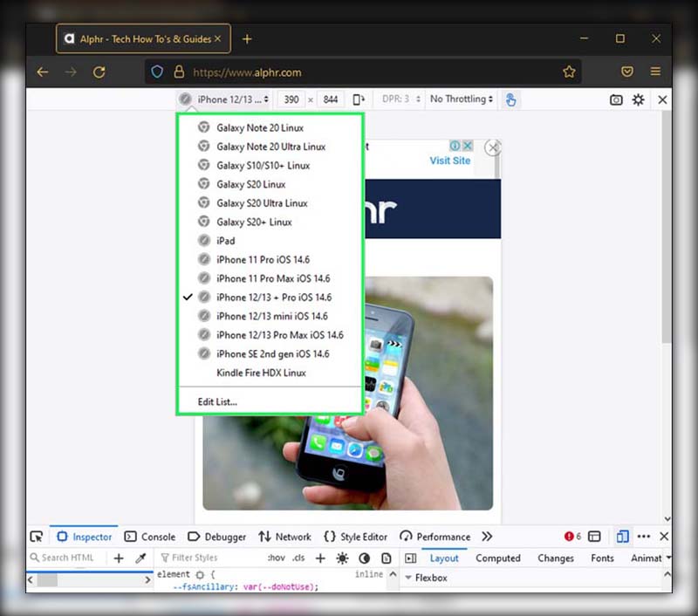This screenshot has height=616, width=698.
Task: Go back using the browser back arrow
Action: pyautogui.click(x=43, y=72)
